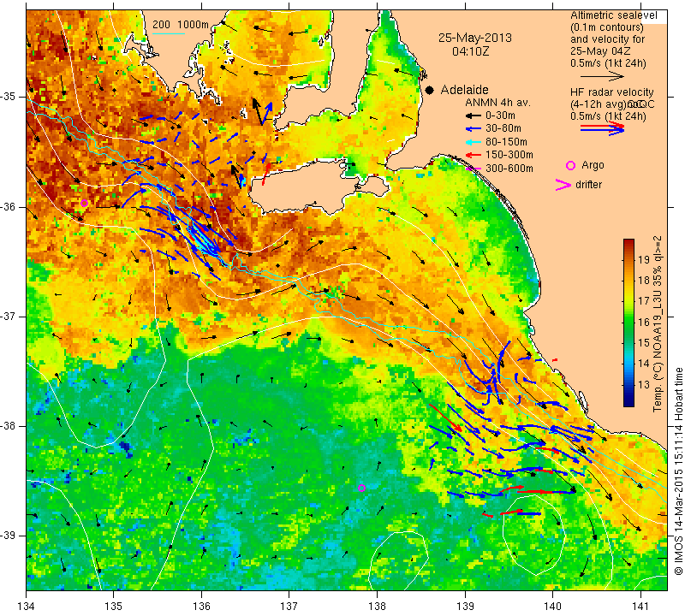Click the black 0-30m legend arrow
Screen dimensions: 685x616
[x=473, y=115]
